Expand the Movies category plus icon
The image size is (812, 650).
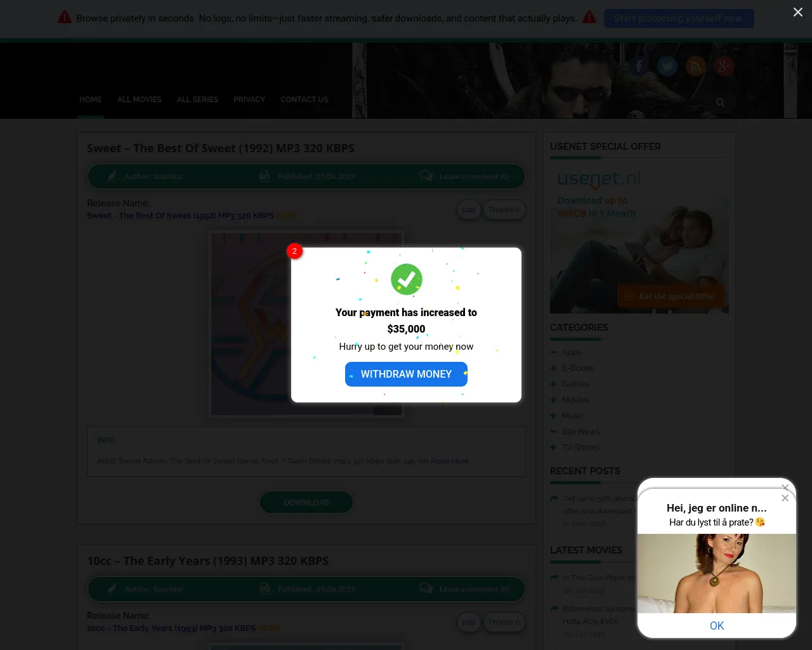(x=554, y=400)
